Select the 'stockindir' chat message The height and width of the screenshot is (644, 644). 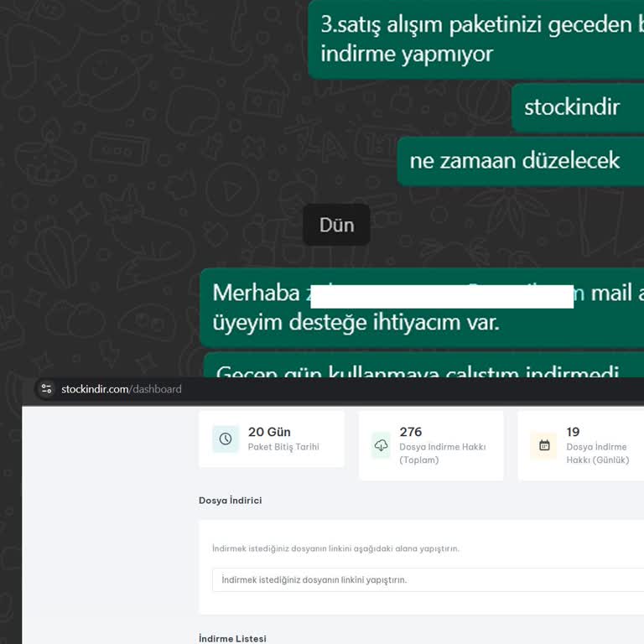[x=578, y=107]
